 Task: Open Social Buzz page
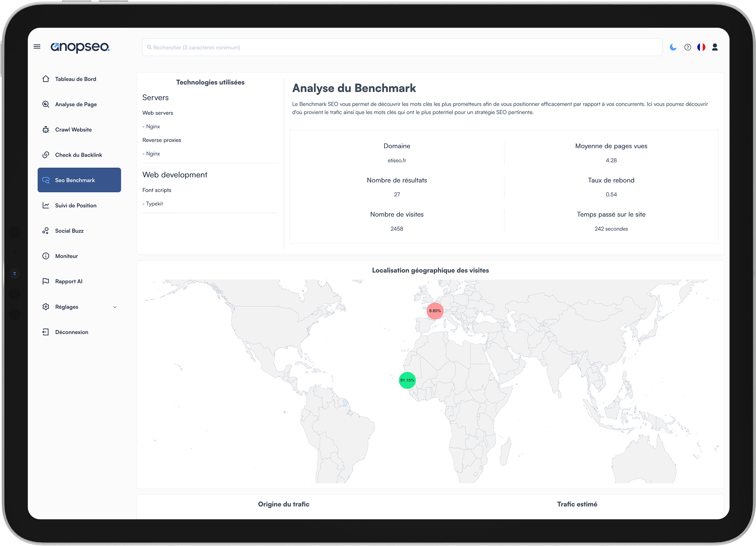79,231
